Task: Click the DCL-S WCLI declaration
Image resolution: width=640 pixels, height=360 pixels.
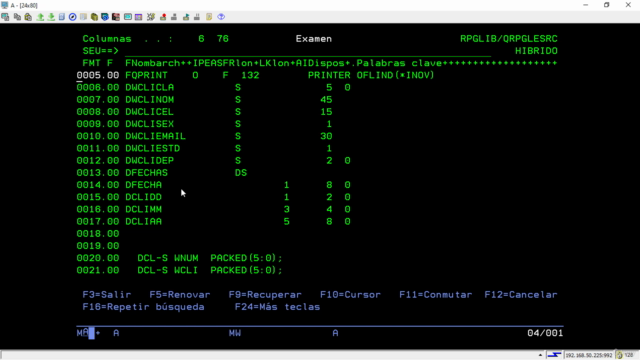Action: click(x=210, y=270)
